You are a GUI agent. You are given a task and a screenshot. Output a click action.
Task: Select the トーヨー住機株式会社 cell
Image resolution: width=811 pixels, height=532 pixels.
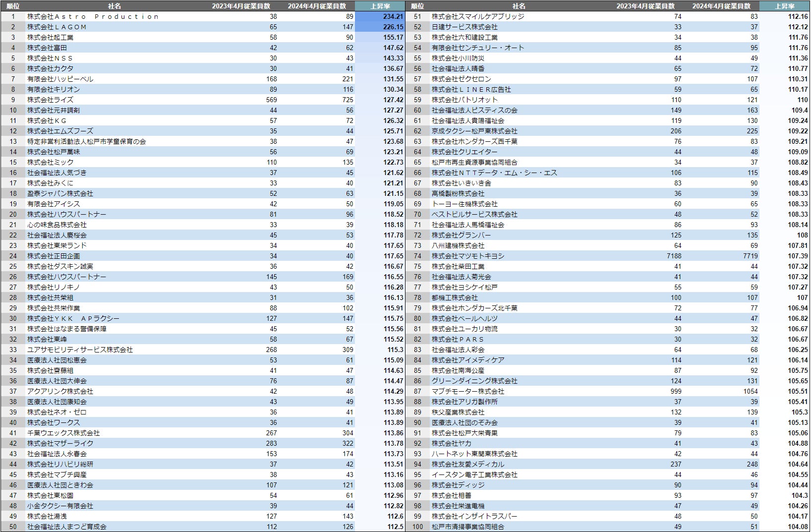(464, 204)
